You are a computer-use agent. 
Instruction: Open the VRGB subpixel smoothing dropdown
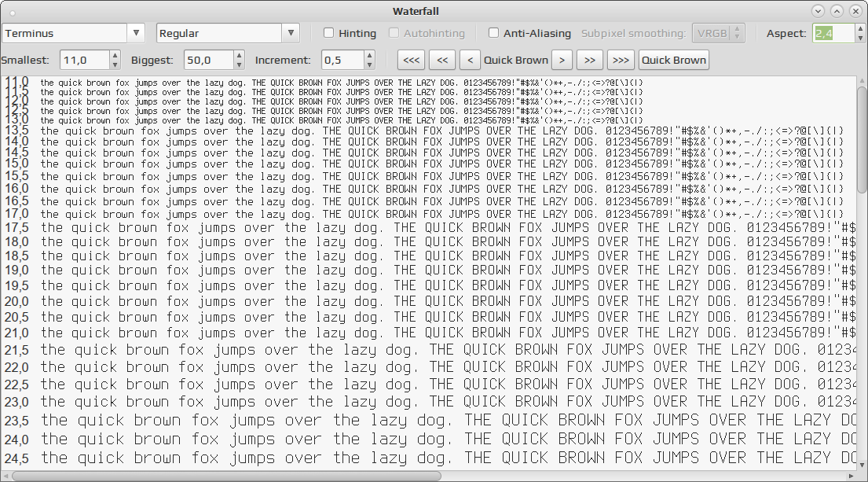[x=719, y=33]
